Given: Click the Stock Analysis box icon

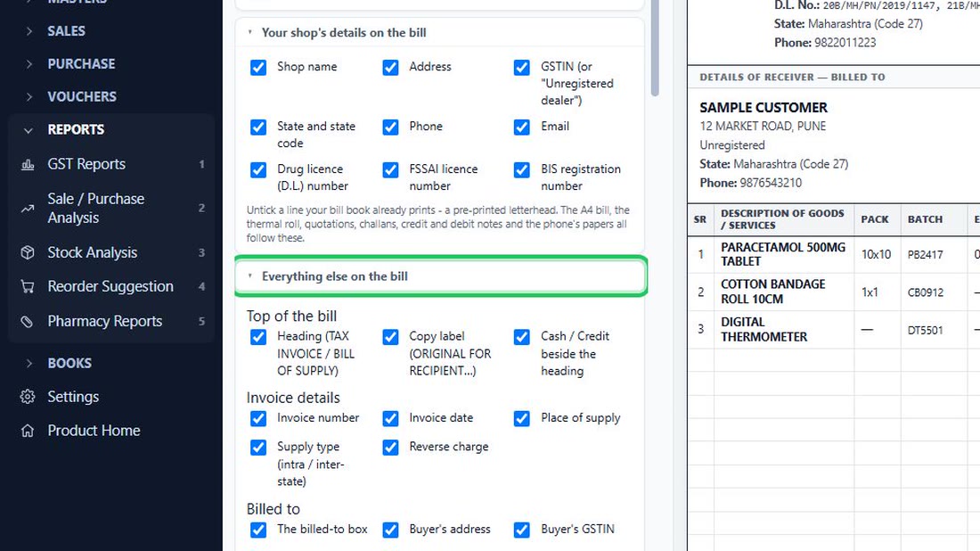Looking at the screenshot, I should click(x=28, y=252).
